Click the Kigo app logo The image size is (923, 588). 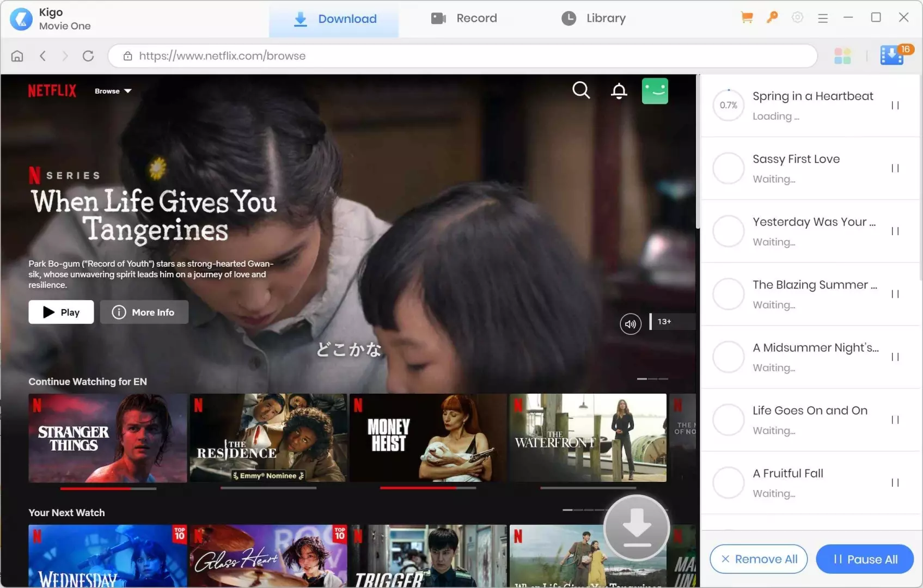click(x=21, y=19)
